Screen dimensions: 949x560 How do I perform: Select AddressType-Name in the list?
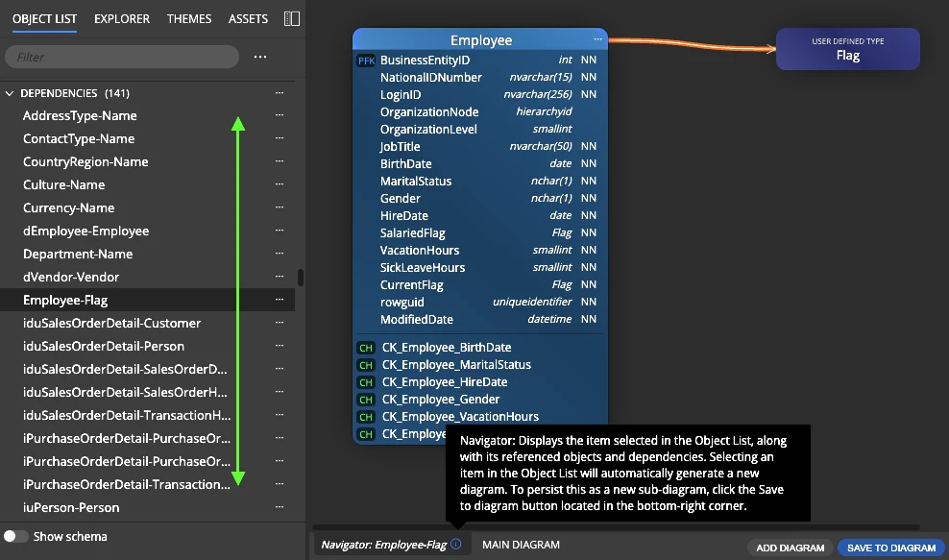(80, 115)
